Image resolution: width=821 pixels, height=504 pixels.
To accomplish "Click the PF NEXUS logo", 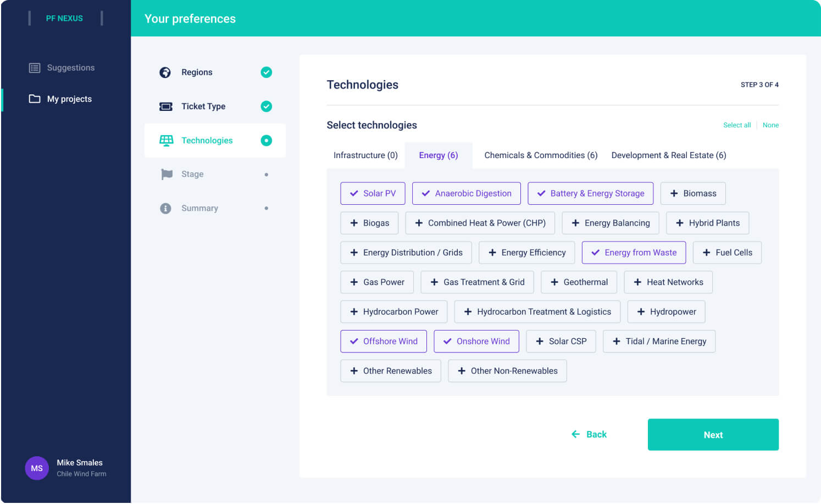I will click(x=65, y=18).
